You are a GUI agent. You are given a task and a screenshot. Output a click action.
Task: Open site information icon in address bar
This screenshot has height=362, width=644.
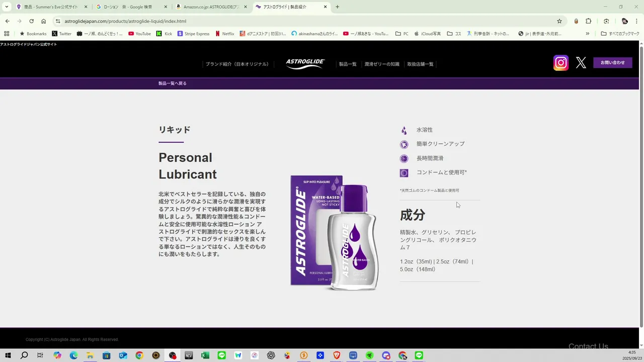pyautogui.click(x=58, y=21)
